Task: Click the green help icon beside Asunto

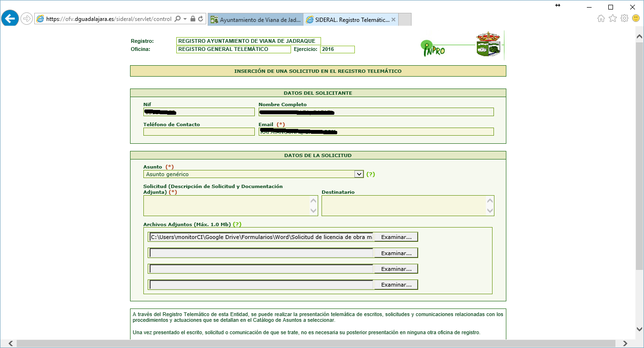Action: (x=371, y=174)
